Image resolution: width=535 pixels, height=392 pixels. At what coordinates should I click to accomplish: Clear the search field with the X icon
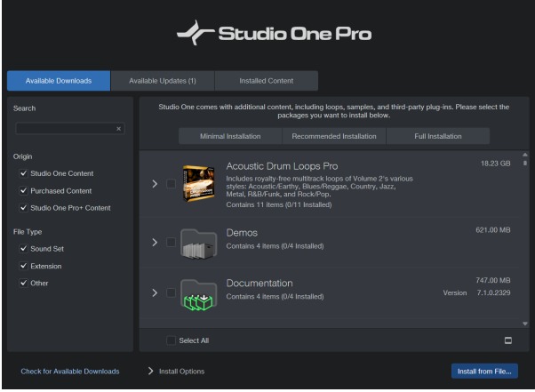(118, 129)
